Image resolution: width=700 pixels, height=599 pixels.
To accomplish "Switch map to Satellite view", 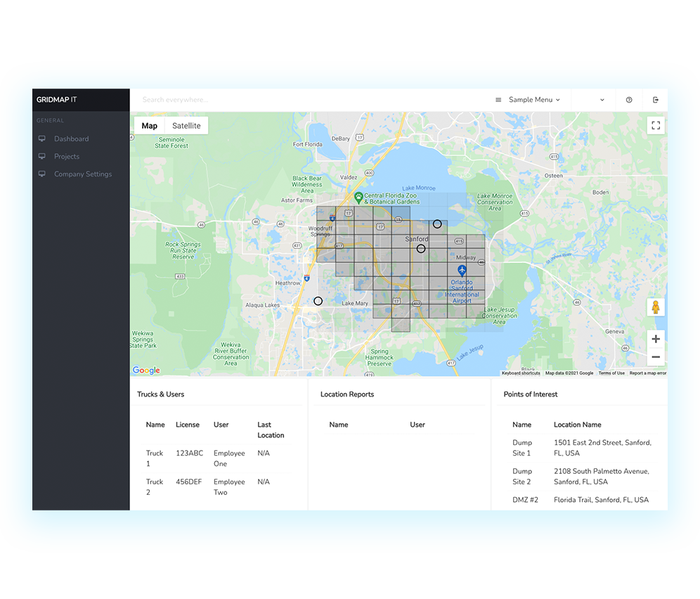I will point(186,126).
